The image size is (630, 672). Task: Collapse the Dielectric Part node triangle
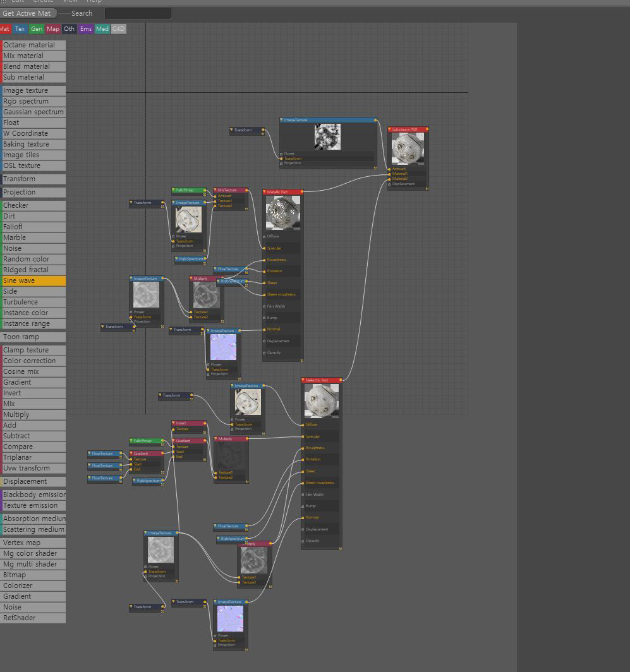pyautogui.click(x=303, y=380)
